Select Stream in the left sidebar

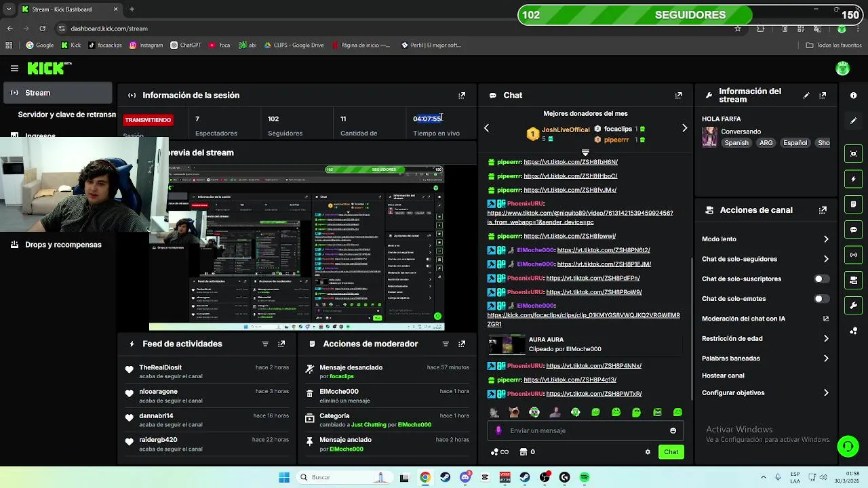[x=58, y=93]
